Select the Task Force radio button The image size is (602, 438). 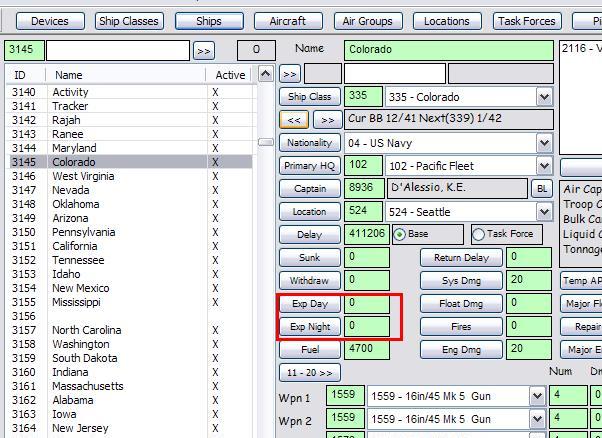(x=478, y=234)
